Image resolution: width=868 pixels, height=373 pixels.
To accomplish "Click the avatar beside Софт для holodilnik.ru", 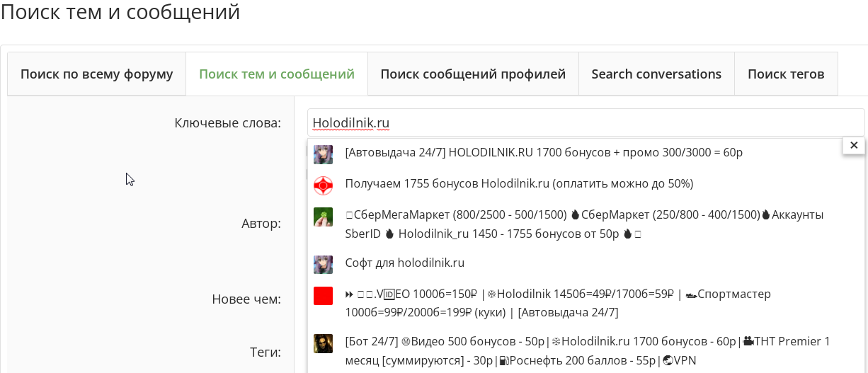I will [x=323, y=265].
